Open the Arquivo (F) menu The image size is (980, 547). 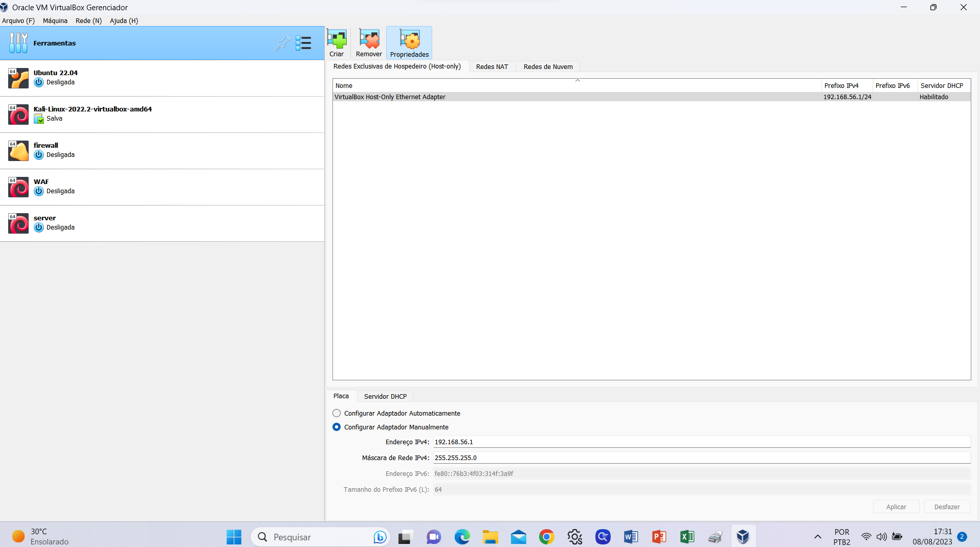coord(18,20)
